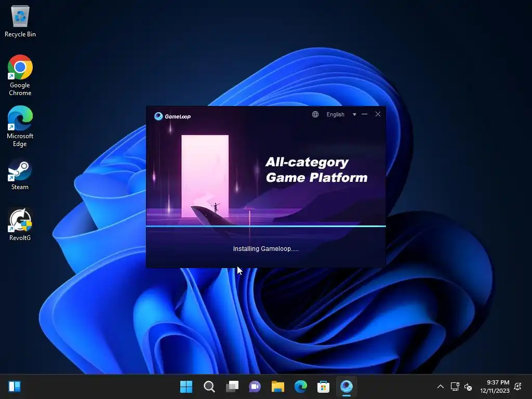Open taskbar Search
Image resolution: width=532 pixels, height=399 pixels.
click(x=209, y=387)
